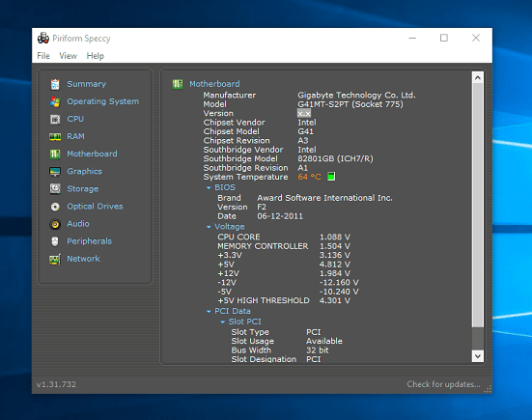The width and height of the screenshot is (532, 420).
Task: Click the BIOS date 06-12-2011
Action: pyautogui.click(x=280, y=216)
